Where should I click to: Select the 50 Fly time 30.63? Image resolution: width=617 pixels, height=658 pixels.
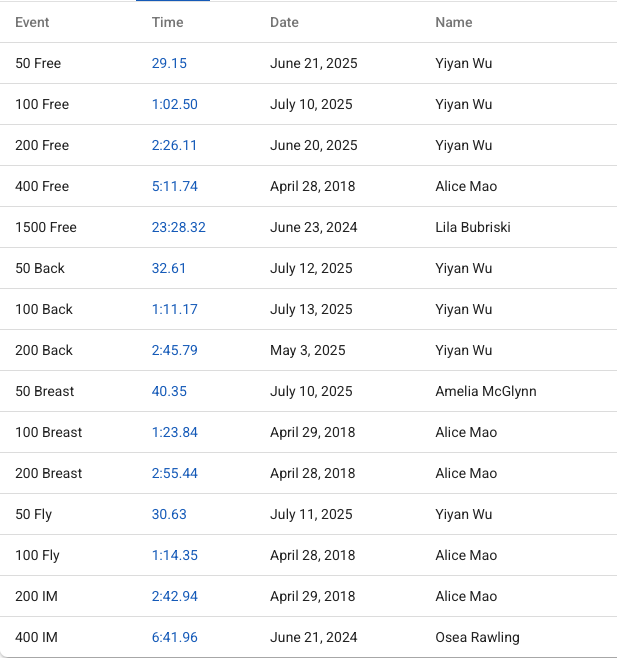click(169, 514)
